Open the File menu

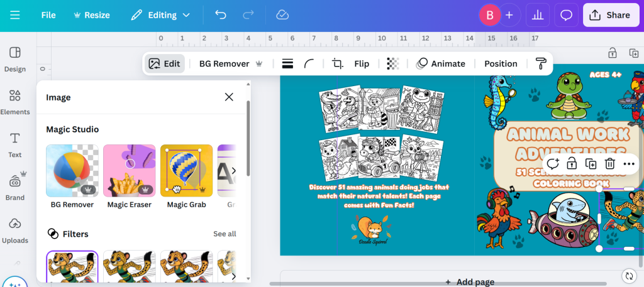[x=48, y=15]
